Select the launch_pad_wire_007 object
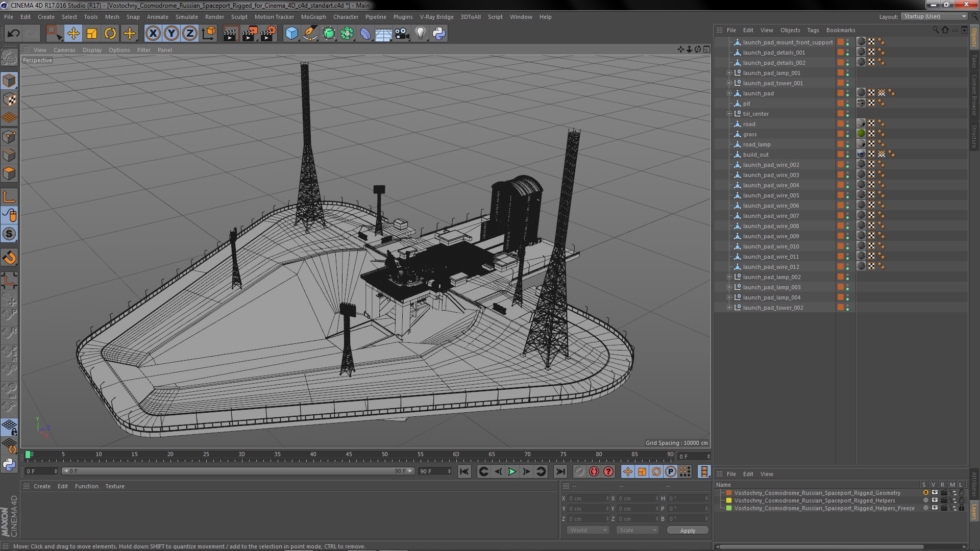 [771, 216]
